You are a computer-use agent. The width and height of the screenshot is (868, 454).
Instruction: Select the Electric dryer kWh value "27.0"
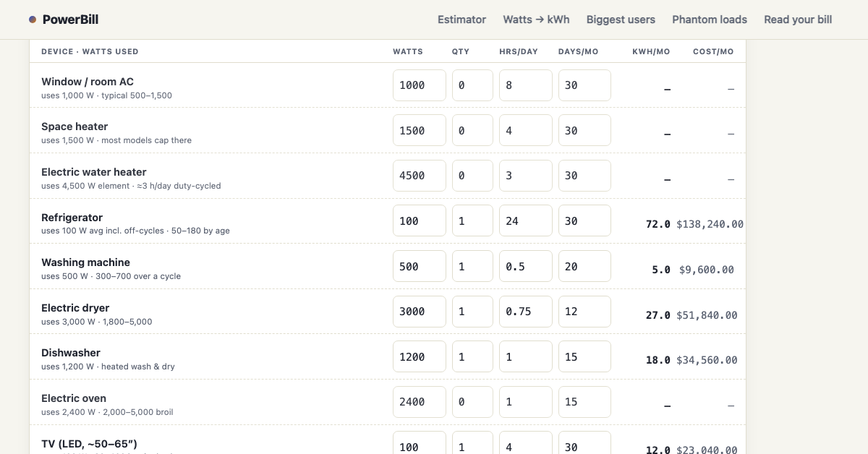pyautogui.click(x=658, y=315)
